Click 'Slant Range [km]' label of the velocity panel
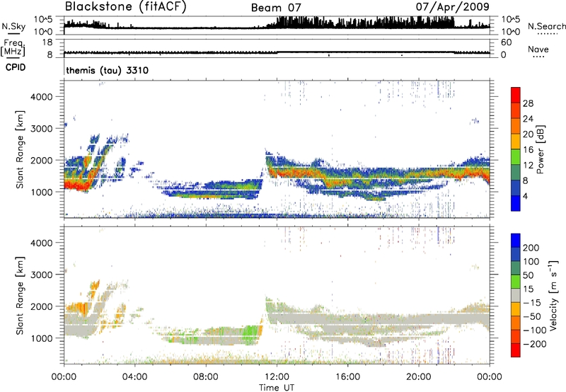 (20, 296)
